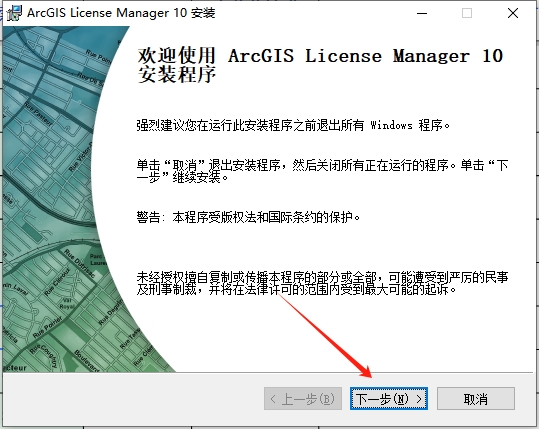The image size is (539, 429).
Task: Click the disabled 上一步(B) back button
Action: (303, 399)
